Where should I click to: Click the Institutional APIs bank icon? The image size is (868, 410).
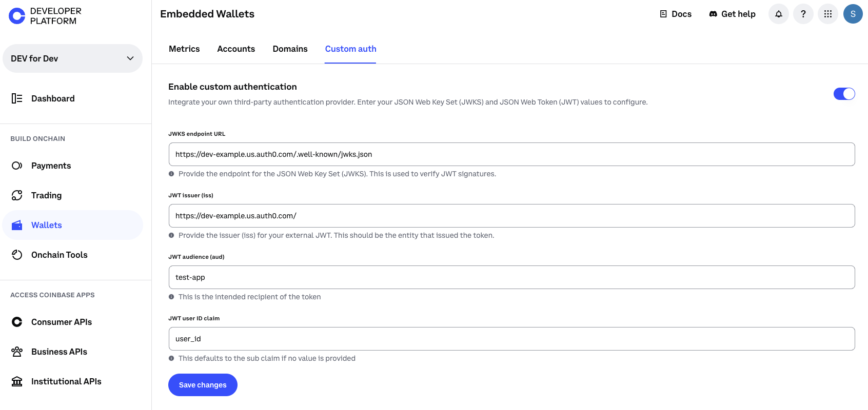point(17,381)
